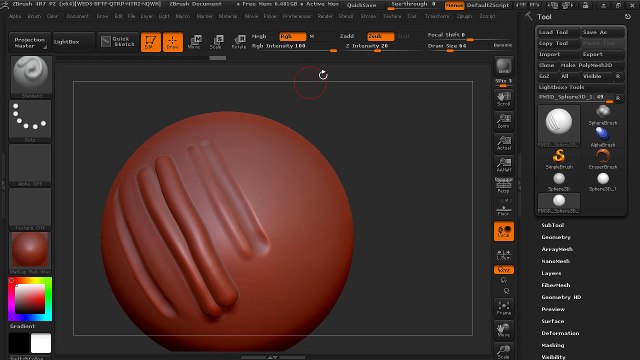Click the Tool palette refresh icon
Viewport: 640px width, 360px height.
coord(628,16)
